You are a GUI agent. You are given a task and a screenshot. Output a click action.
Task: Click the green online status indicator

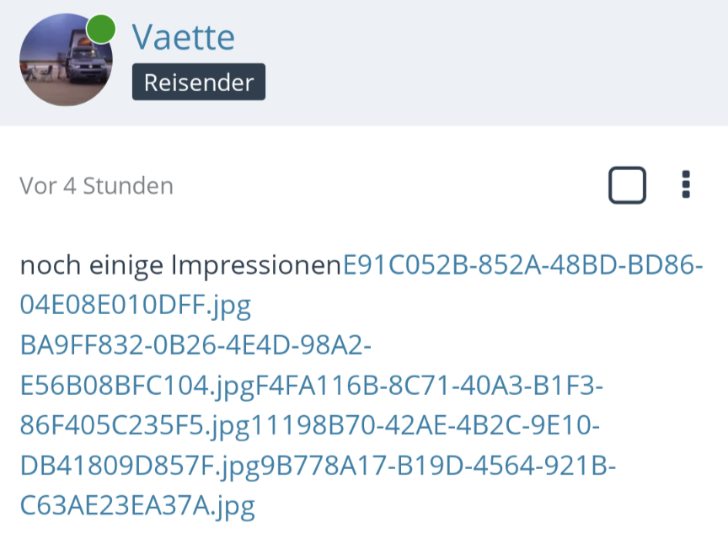pyautogui.click(x=101, y=29)
